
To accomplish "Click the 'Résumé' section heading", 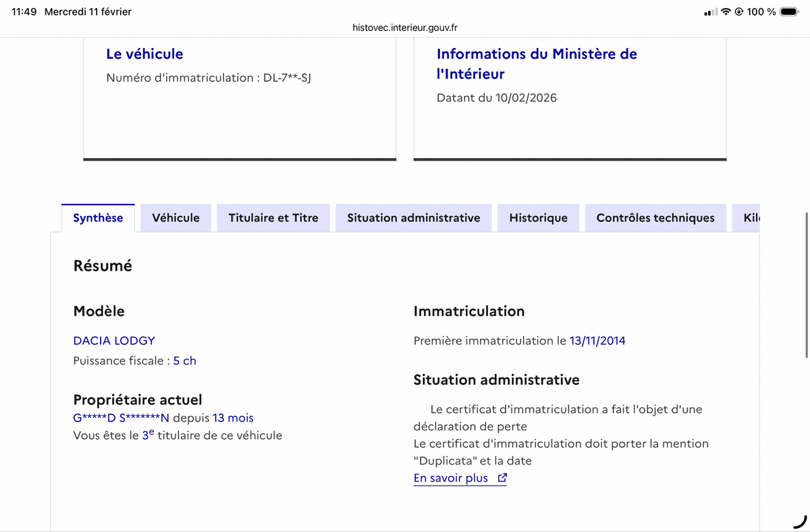I will pos(103,266).
